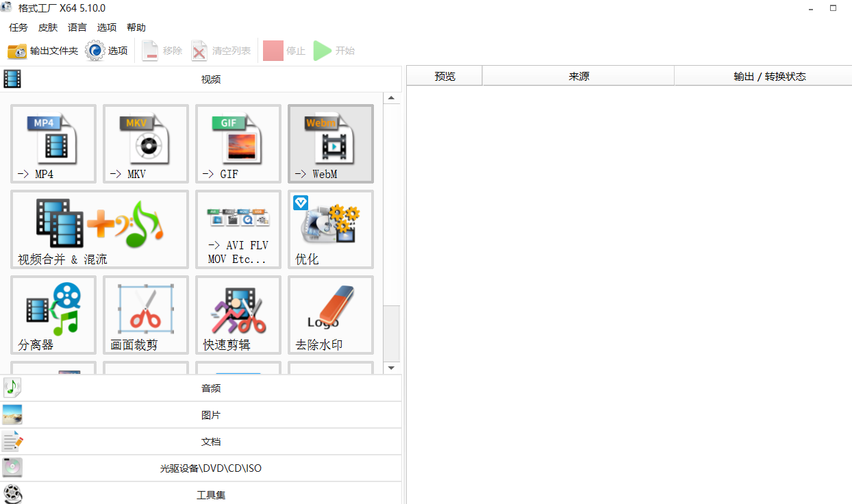The height and width of the screenshot is (504, 852).
Task: Collapse the 视频 category header
Action: [201, 79]
